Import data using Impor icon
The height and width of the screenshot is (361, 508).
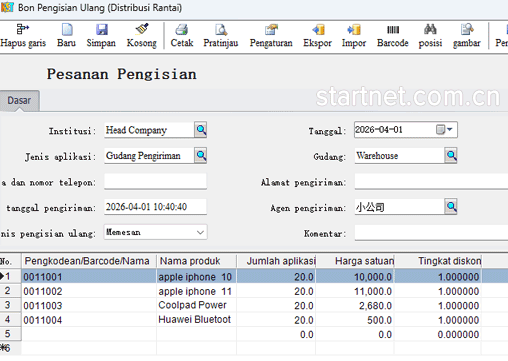(354, 30)
